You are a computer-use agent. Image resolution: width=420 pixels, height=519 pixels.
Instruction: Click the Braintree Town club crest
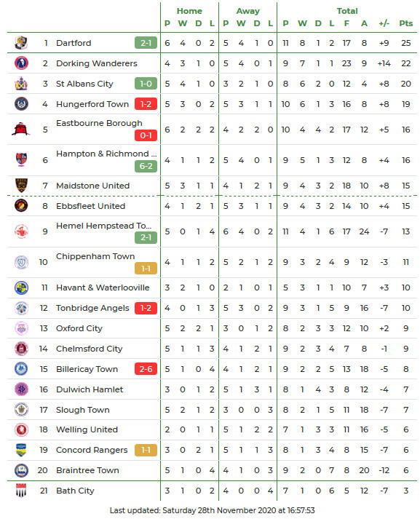(21, 470)
